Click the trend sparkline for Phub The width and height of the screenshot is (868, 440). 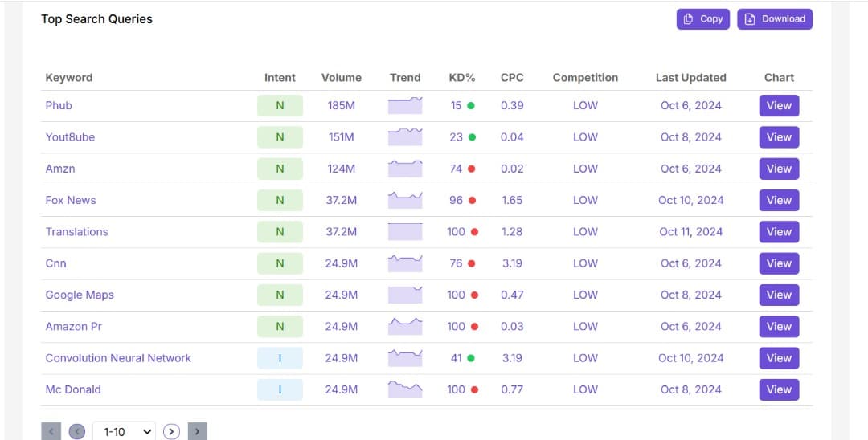(405, 105)
